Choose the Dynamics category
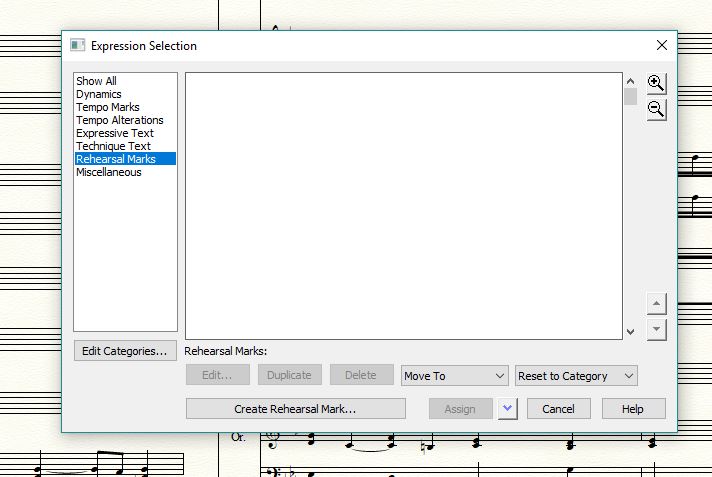 pyautogui.click(x=98, y=94)
